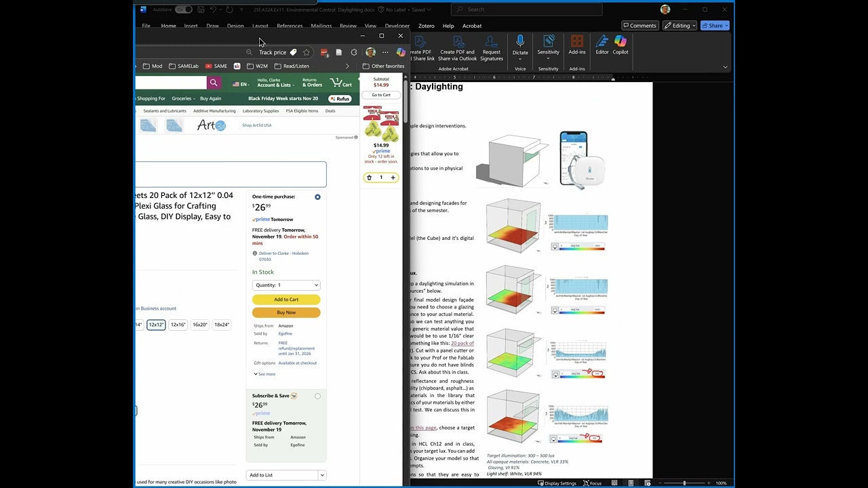Launch the Editor tool
Image resolution: width=868 pixels, height=488 pixels.
pyautogui.click(x=602, y=46)
